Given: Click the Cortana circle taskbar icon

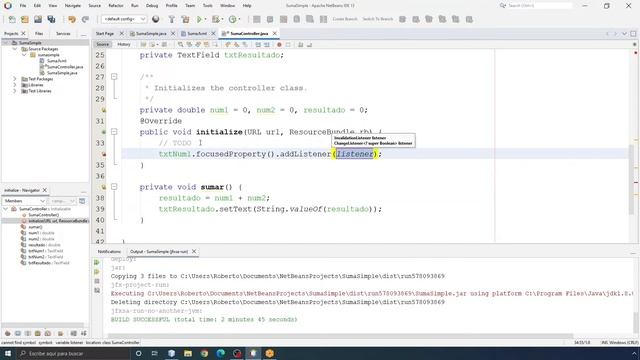Looking at the screenshot, I should pyautogui.click(x=138, y=353).
